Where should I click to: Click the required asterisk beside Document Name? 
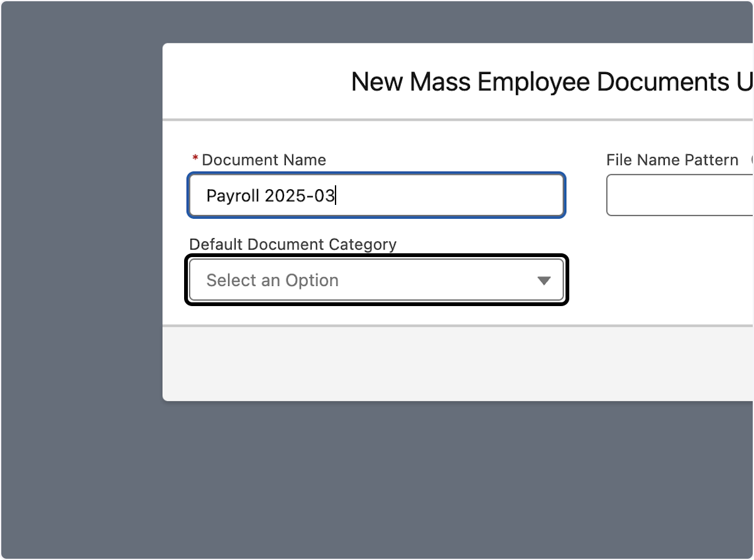point(194,160)
